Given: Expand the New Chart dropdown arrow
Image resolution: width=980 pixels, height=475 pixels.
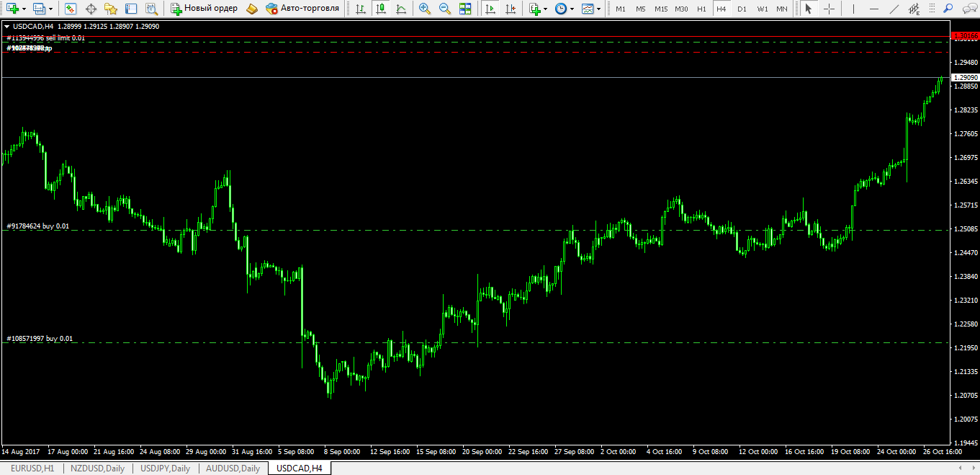Looking at the screenshot, I should 24,9.
